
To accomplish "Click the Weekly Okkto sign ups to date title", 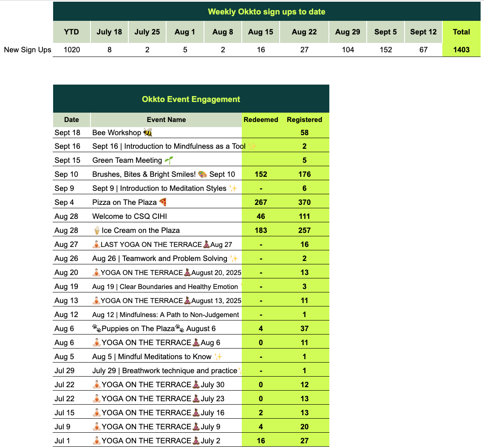I will [266, 11].
